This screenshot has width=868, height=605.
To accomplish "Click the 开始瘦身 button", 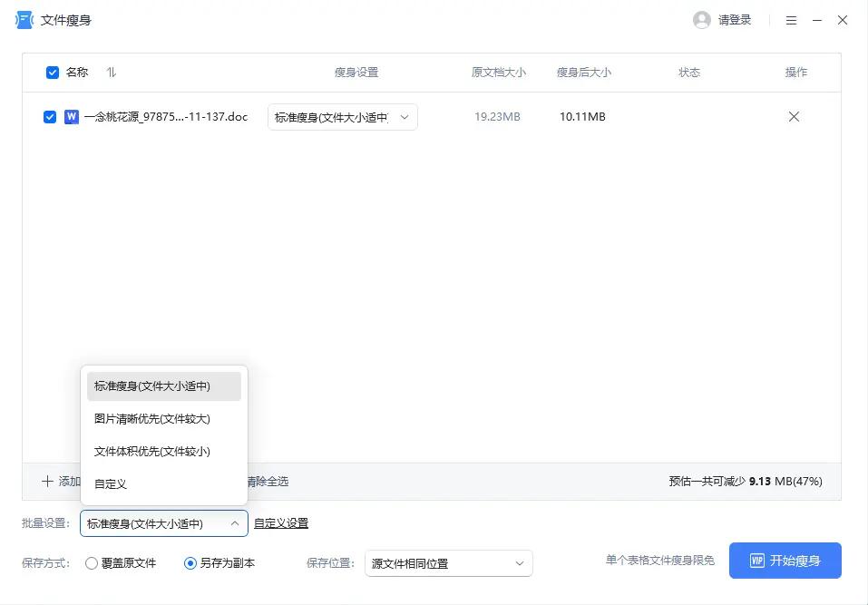I will click(x=785, y=560).
